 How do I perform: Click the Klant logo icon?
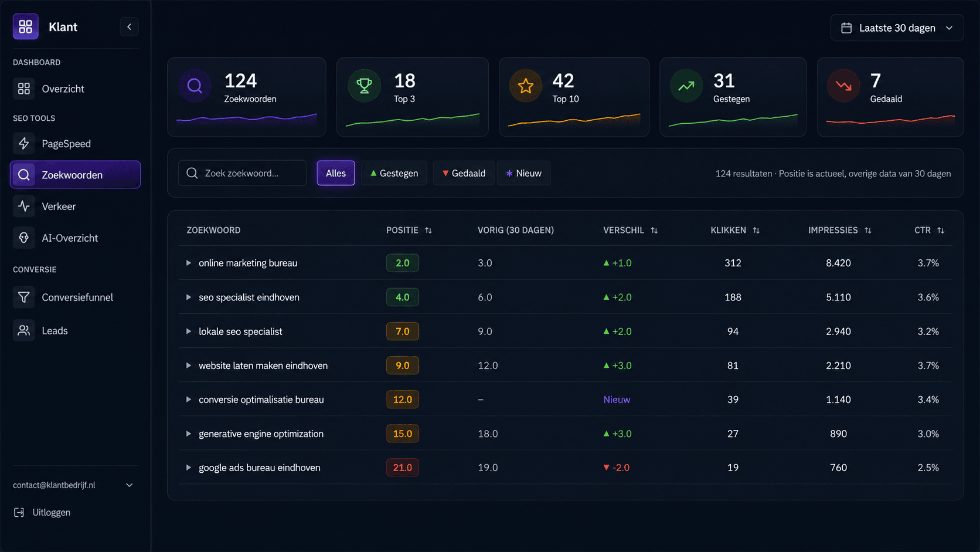[25, 26]
